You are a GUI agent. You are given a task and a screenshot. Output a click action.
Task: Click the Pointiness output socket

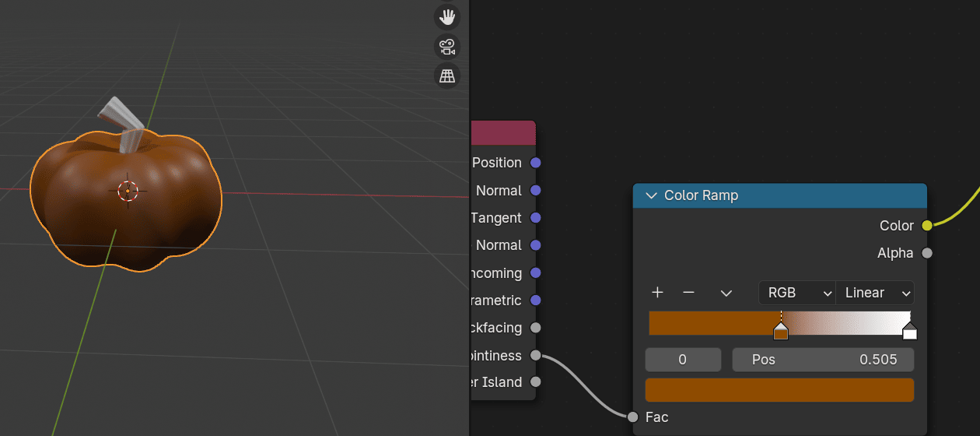[x=535, y=356]
